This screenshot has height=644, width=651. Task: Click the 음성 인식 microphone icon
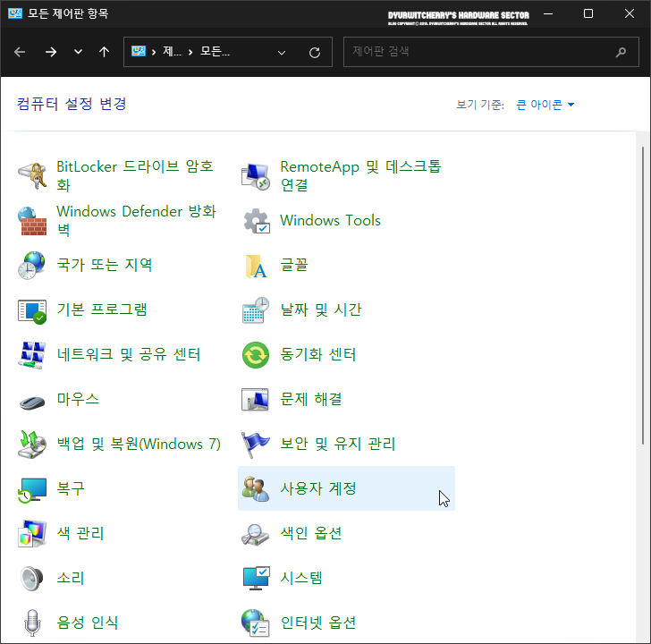[x=32, y=623]
